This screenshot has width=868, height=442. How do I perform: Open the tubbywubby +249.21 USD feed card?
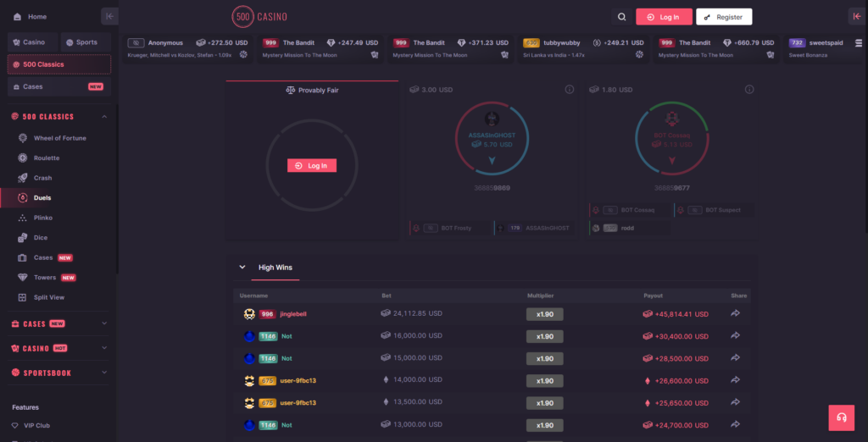[583, 49]
